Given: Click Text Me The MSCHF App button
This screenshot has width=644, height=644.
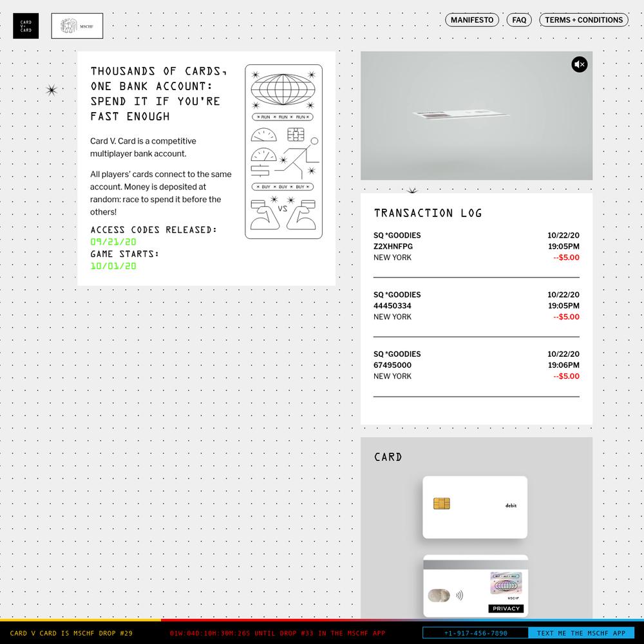Looking at the screenshot, I should pyautogui.click(x=581, y=633).
